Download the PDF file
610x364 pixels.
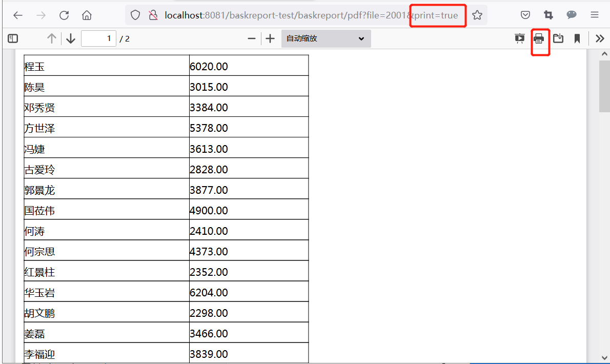(558, 38)
